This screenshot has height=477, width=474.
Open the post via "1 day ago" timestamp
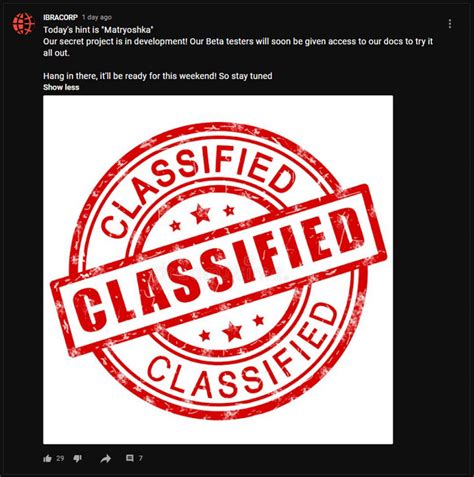97,17
